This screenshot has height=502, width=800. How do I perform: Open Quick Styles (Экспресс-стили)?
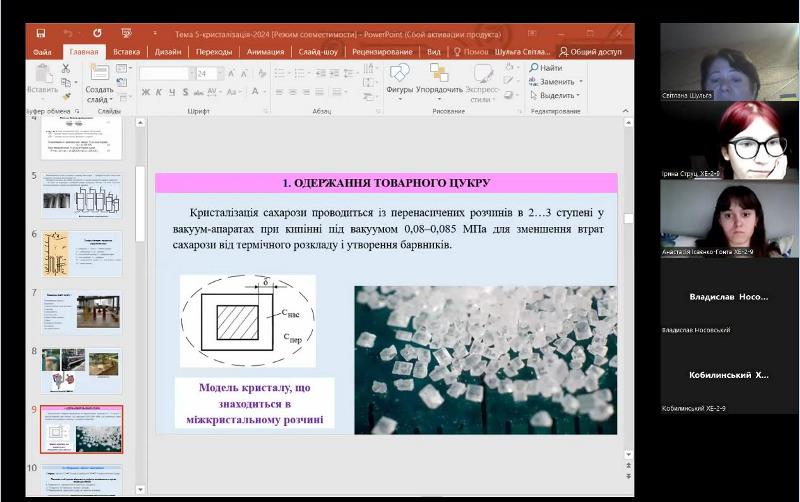coord(482,74)
